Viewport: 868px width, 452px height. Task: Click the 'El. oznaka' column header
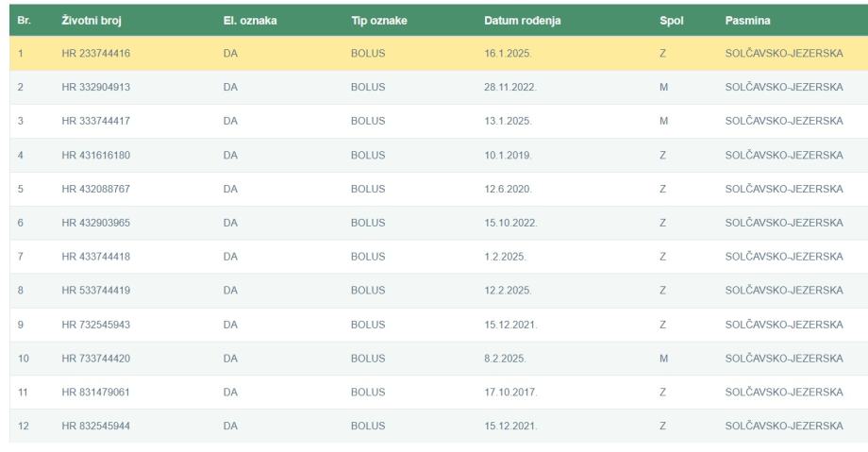pyautogui.click(x=249, y=20)
